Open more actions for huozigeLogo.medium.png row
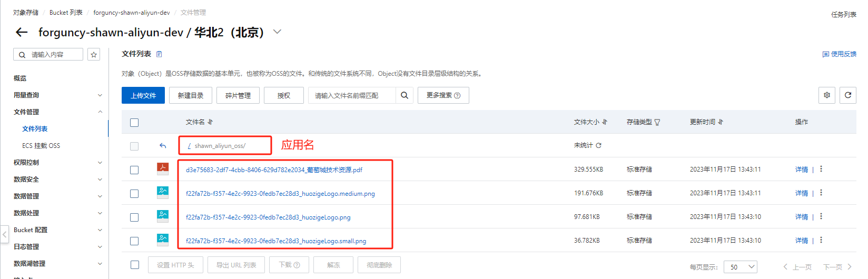Screen dimensions: 868x279 (x=821, y=193)
